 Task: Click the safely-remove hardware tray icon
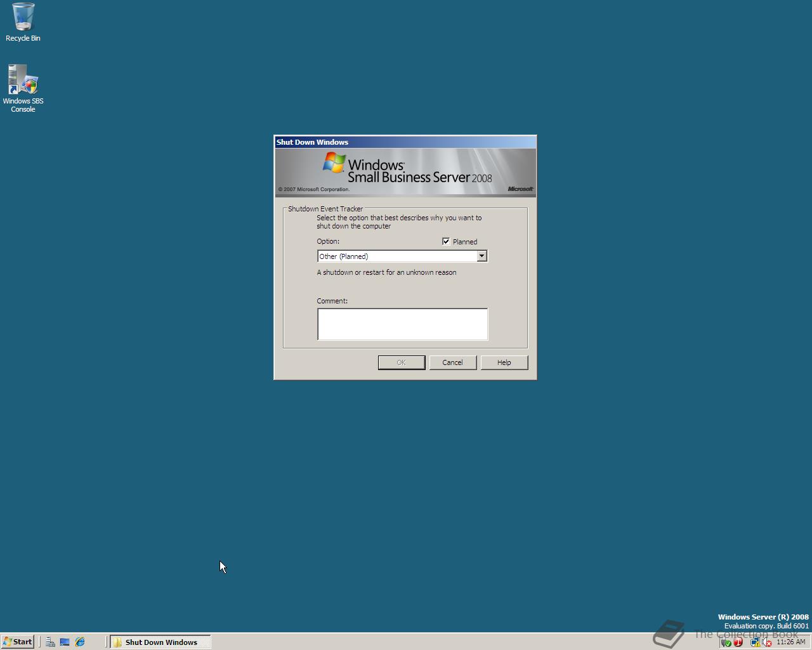tap(726, 642)
